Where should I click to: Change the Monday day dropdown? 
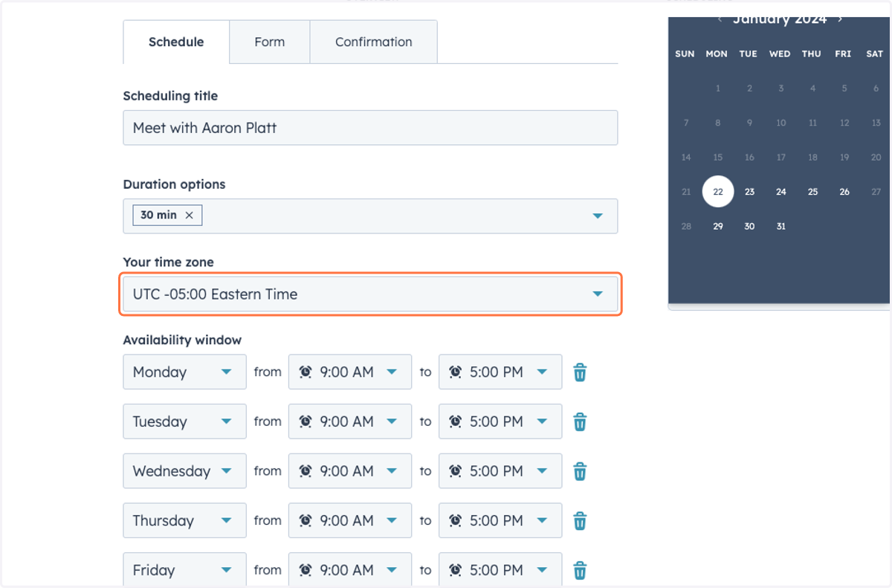click(x=184, y=372)
